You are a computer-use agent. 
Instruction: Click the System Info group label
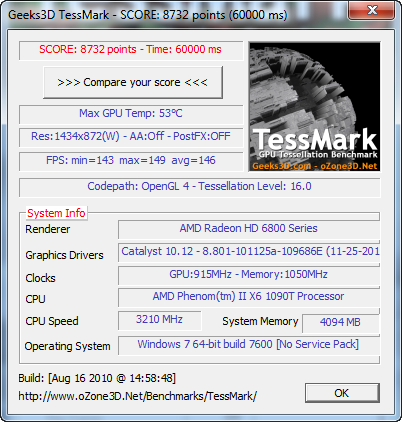[56, 213]
